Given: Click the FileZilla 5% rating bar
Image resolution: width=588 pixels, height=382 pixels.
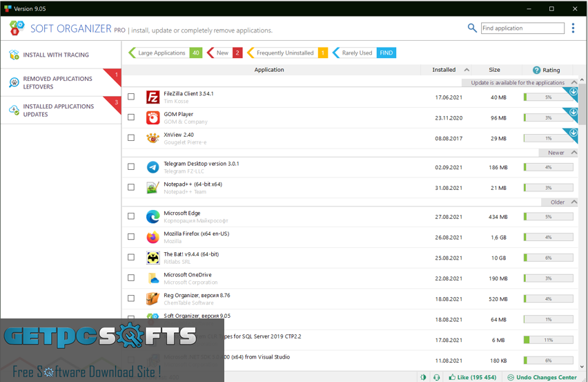Looking at the screenshot, I should tap(548, 97).
